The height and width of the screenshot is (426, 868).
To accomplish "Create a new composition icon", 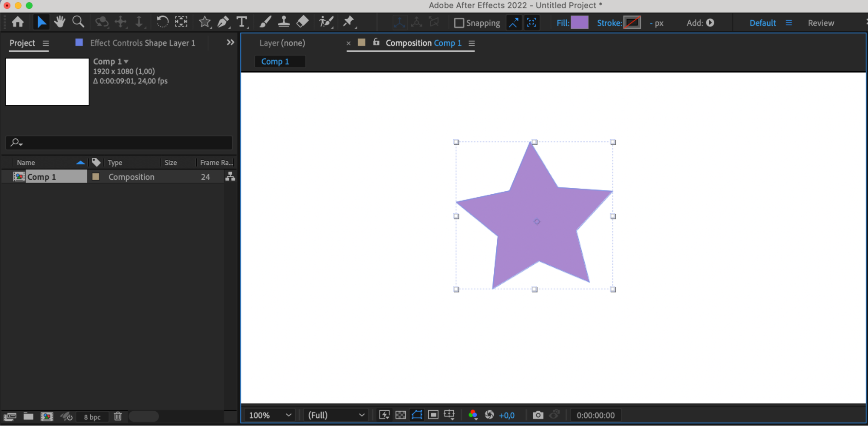I will coord(47,416).
